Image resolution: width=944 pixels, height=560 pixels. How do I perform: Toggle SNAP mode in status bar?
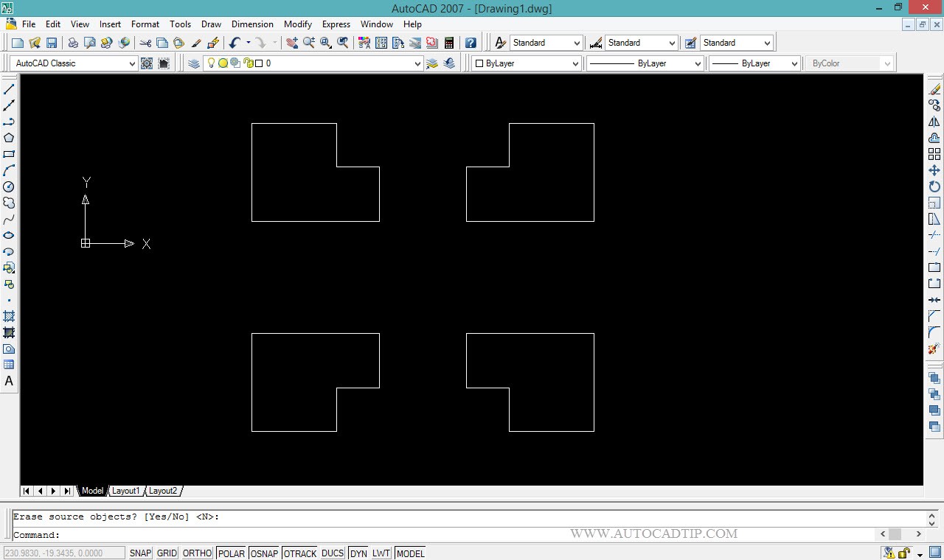pyautogui.click(x=140, y=553)
